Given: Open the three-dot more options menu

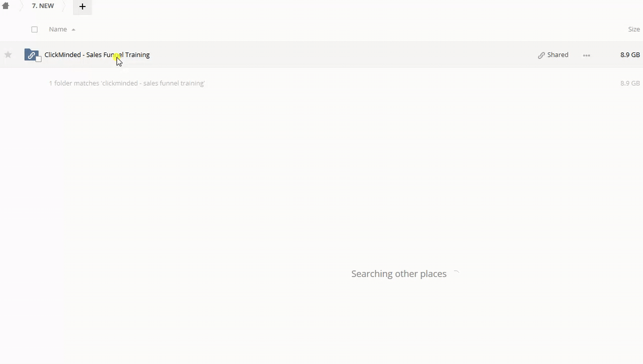Looking at the screenshot, I should click(586, 55).
